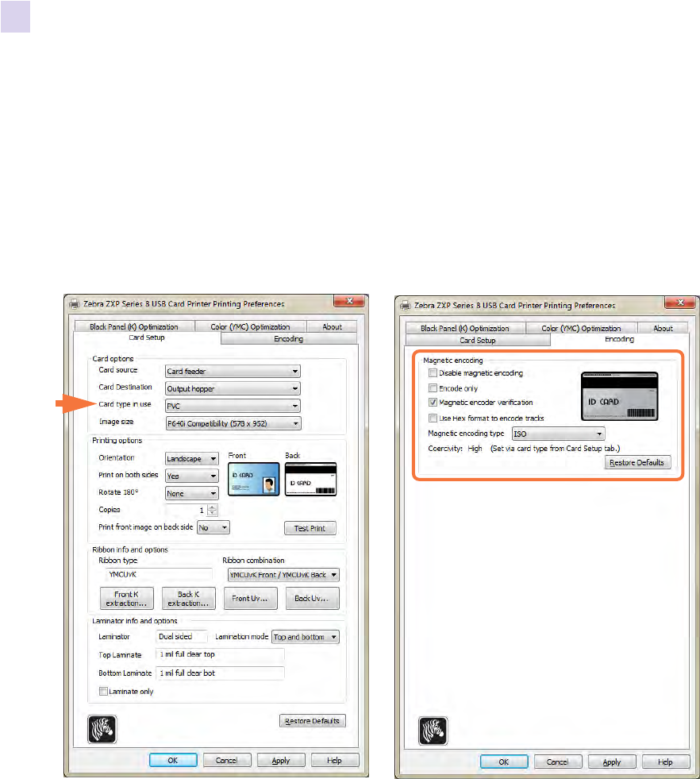Check Disable magnetic encoding

[433, 372]
